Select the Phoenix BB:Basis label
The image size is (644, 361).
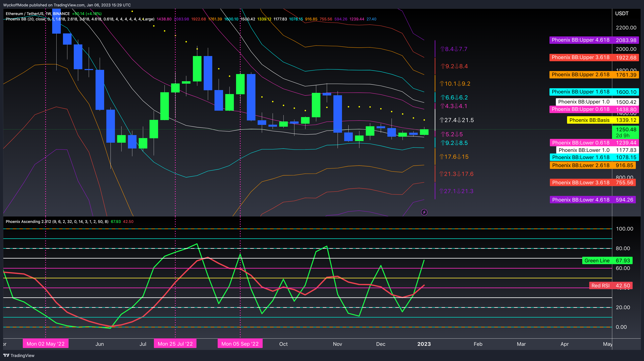click(x=603, y=120)
